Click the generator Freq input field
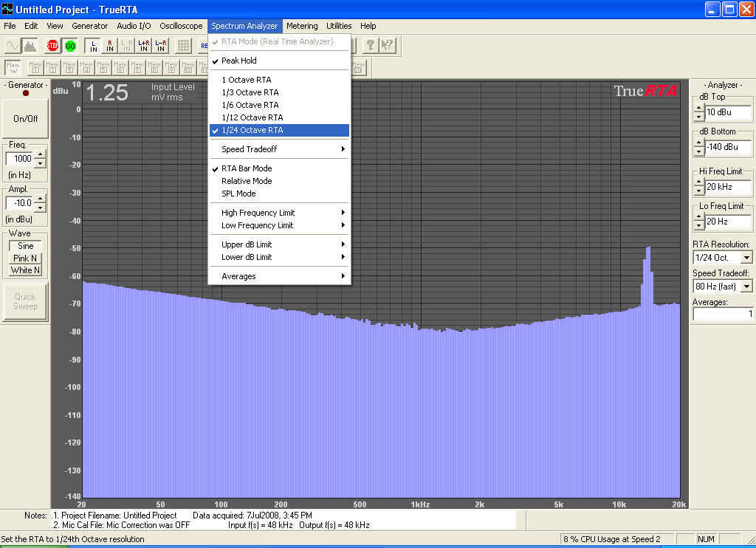The image size is (756, 548). pyautogui.click(x=20, y=159)
